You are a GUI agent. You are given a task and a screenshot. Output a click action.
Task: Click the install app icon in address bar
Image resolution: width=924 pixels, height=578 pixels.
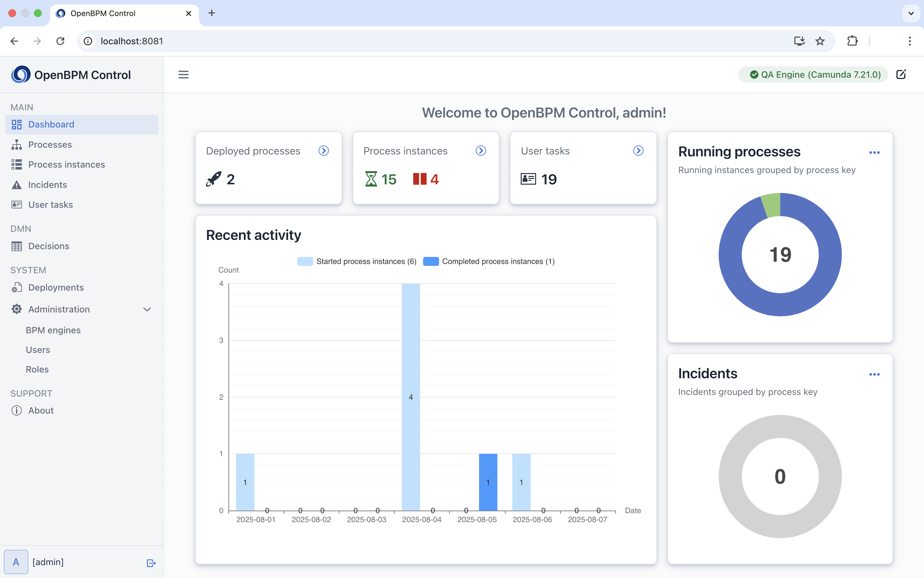[x=799, y=41]
